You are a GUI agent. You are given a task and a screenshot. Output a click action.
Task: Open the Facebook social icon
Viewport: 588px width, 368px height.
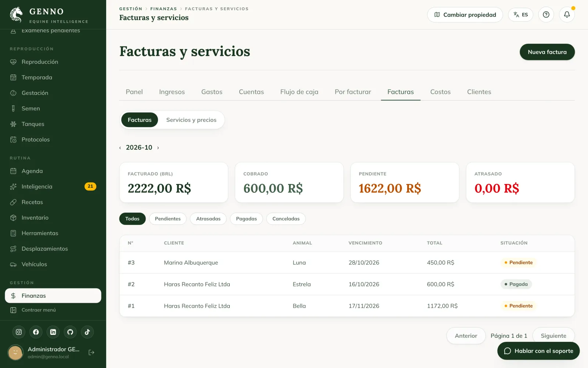[x=36, y=332]
